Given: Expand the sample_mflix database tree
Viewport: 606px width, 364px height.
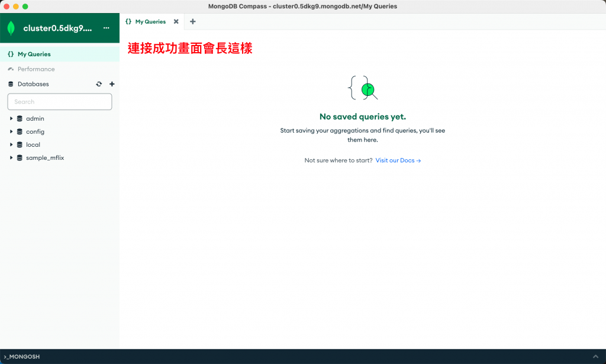Looking at the screenshot, I should (x=11, y=157).
